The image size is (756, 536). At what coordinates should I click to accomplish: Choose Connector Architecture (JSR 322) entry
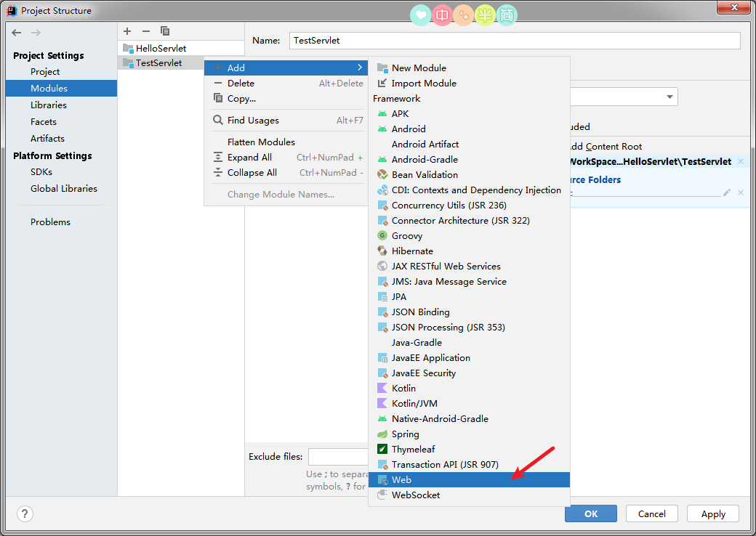pyautogui.click(x=469, y=221)
